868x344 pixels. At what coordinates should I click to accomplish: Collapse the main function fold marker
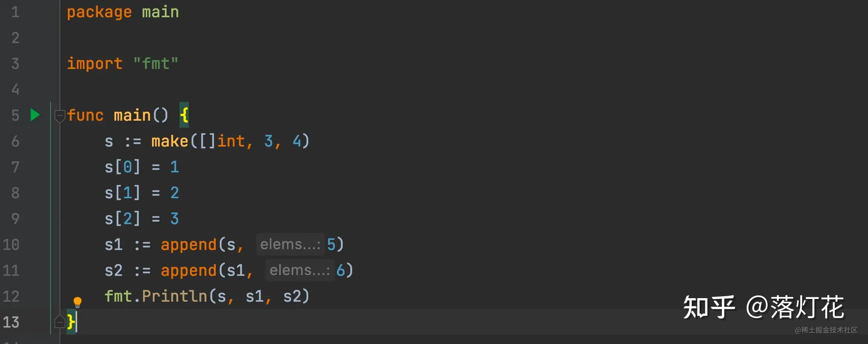pyautogui.click(x=60, y=116)
